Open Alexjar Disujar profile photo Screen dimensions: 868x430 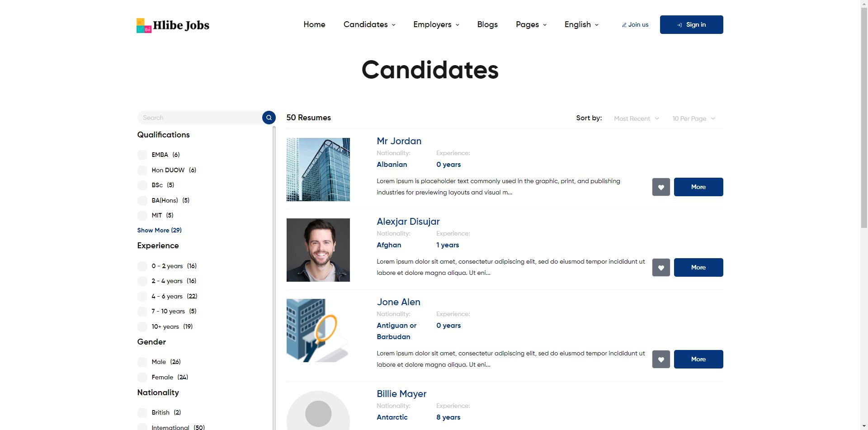click(318, 250)
